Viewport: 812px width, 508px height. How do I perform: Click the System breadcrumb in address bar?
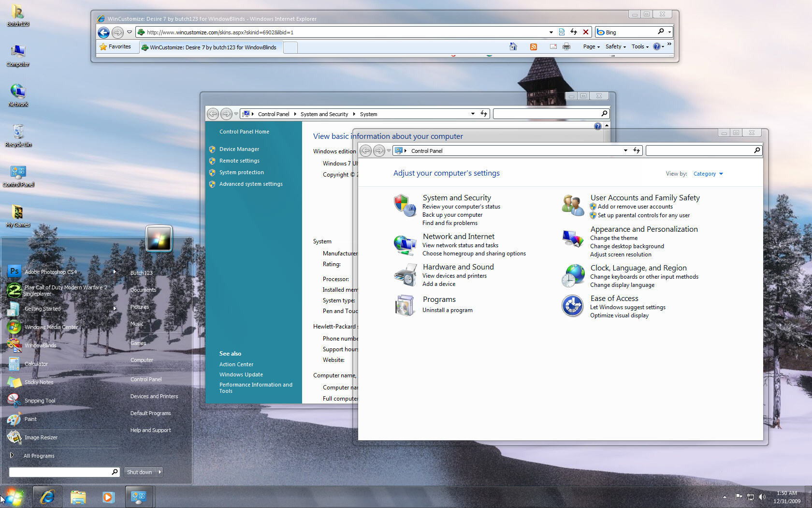coord(368,114)
